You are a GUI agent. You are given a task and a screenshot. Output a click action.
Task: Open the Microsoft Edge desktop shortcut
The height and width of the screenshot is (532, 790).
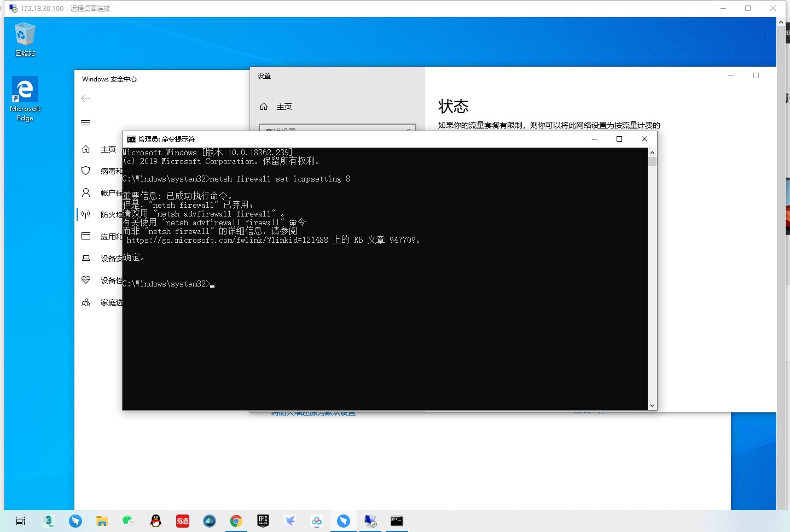tap(25, 99)
